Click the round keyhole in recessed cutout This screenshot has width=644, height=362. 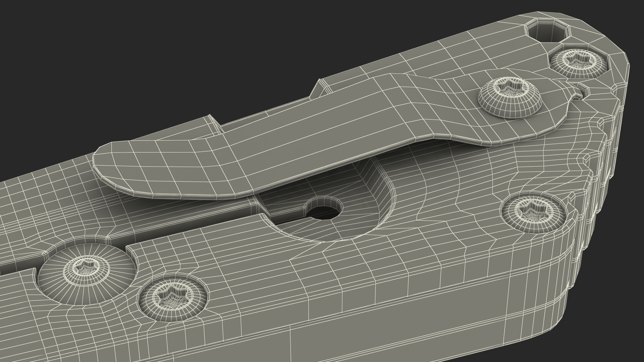(324, 214)
